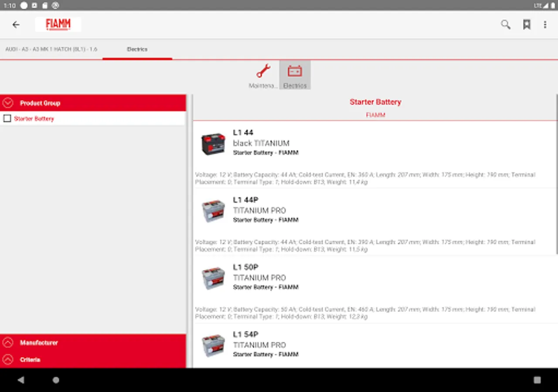Tap the Android recent apps button
558x392 pixels.
coord(537,380)
